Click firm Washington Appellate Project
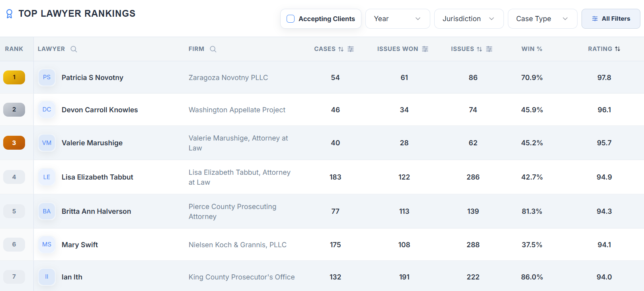The width and height of the screenshot is (644, 291). [237, 110]
